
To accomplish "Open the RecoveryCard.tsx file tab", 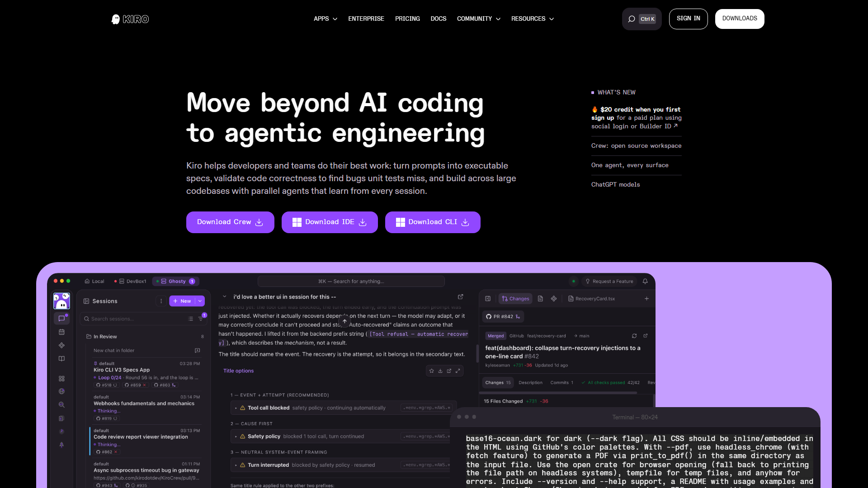I will (592, 299).
